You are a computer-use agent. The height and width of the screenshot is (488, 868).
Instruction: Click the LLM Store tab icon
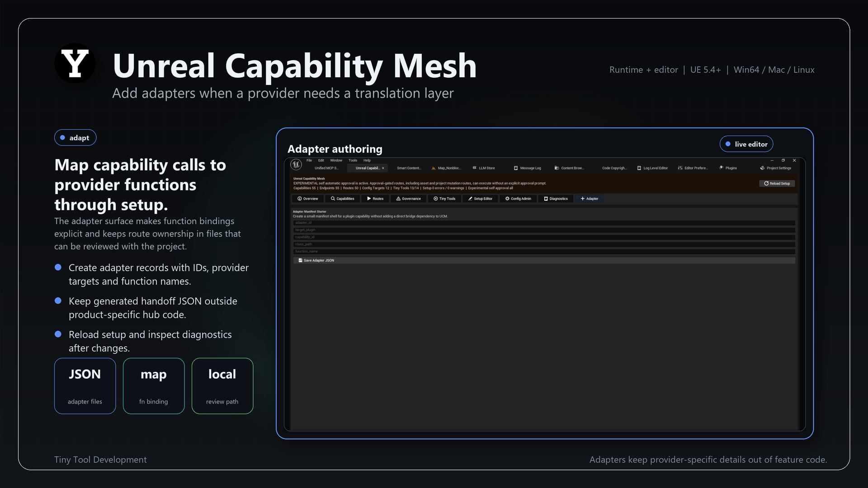coord(475,168)
